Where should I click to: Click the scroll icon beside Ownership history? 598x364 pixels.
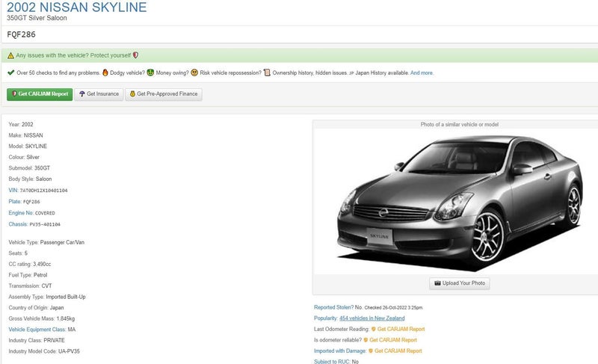(x=267, y=73)
